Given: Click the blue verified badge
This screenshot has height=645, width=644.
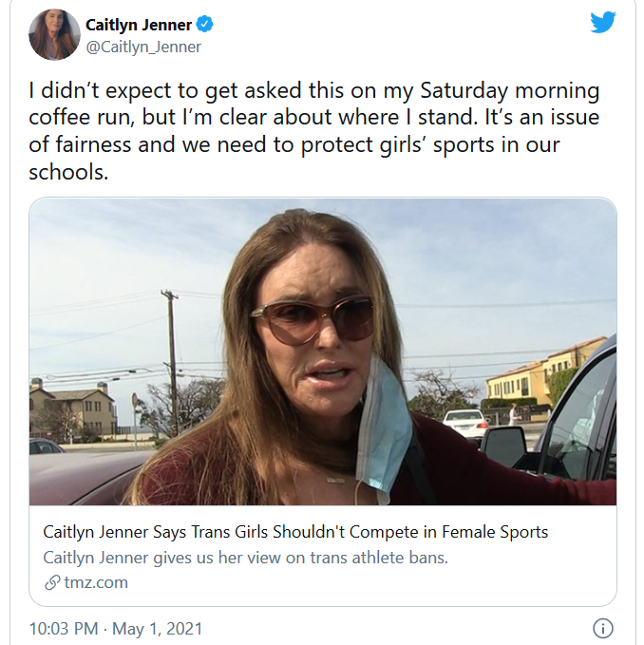Looking at the screenshot, I should pyautogui.click(x=203, y=24).
